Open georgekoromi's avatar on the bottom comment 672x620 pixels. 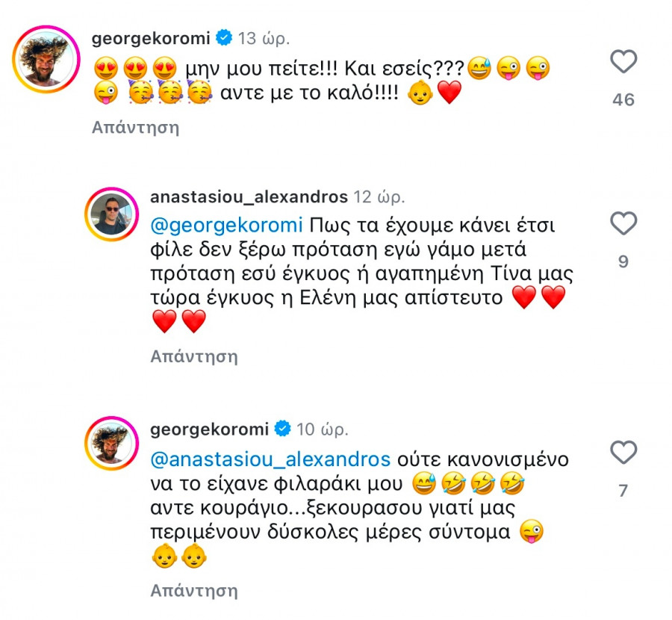click(112, 444)
